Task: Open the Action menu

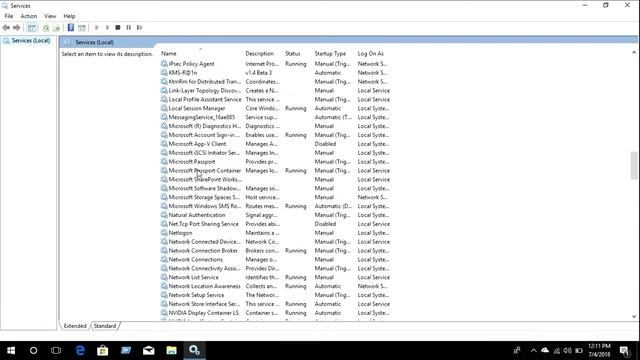Action: 29,16
